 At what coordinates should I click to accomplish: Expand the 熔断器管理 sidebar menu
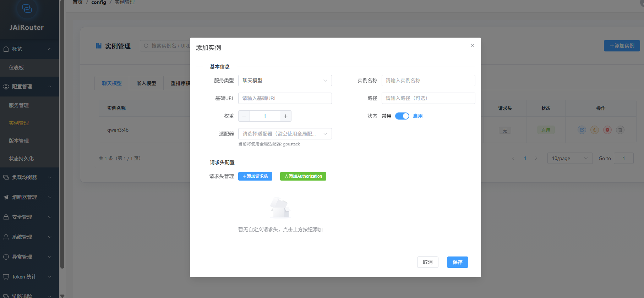point(50,197)
